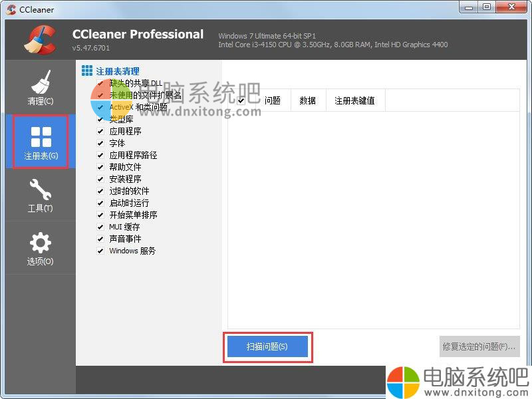Select the 注册表(G) registry section

click(x=41, y=142)
